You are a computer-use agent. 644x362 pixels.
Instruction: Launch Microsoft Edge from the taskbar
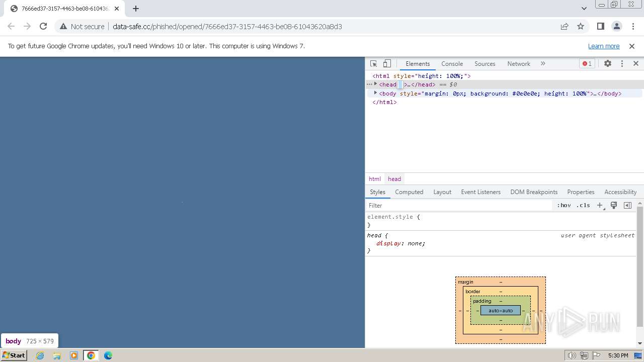tap(108, 355)
